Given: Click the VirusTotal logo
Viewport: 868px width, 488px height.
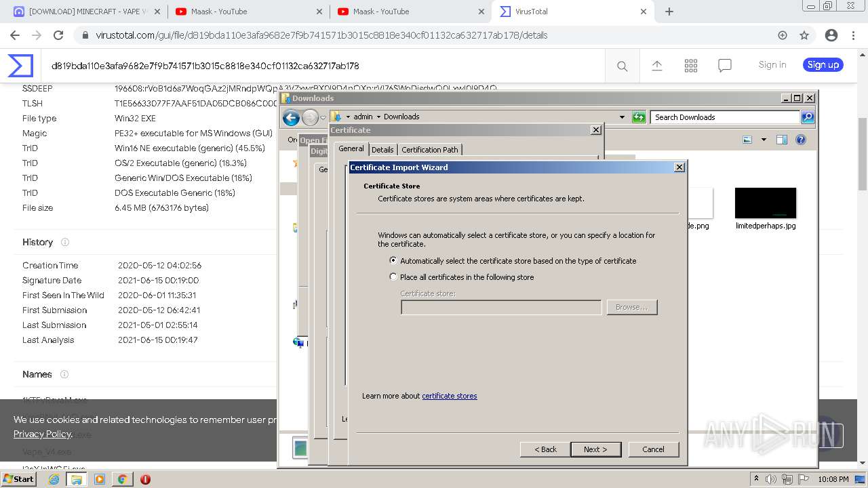Looking at the screenshot, I should (20, 66).
